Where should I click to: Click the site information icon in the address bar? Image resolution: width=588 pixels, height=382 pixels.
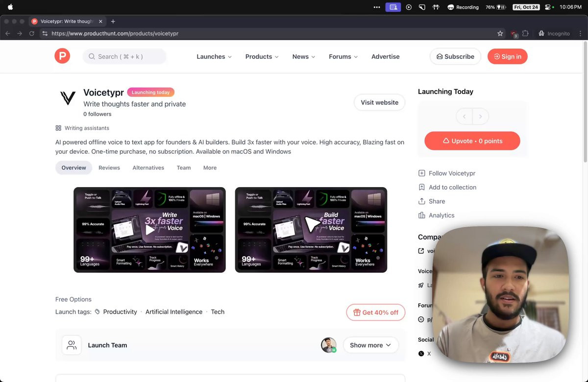pos(45,33)
